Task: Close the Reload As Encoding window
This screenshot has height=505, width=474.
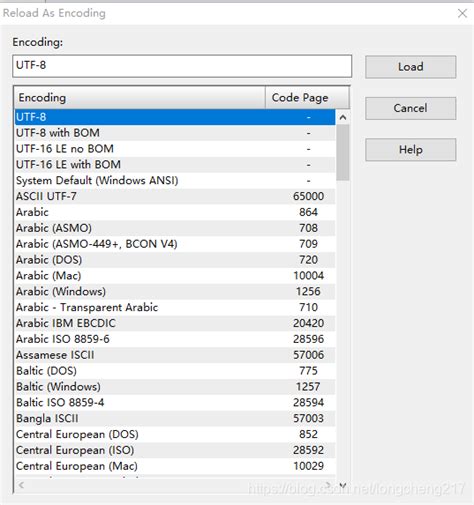Action: (462, 13)
